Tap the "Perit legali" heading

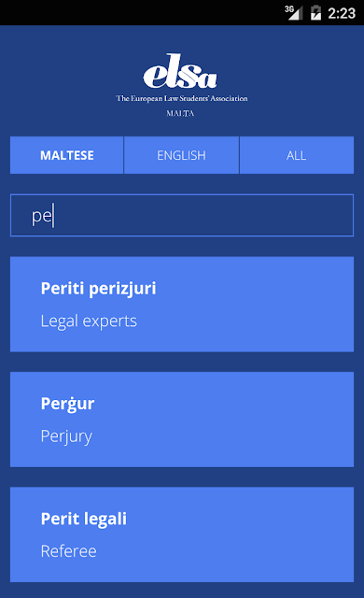tap(84, 519)
